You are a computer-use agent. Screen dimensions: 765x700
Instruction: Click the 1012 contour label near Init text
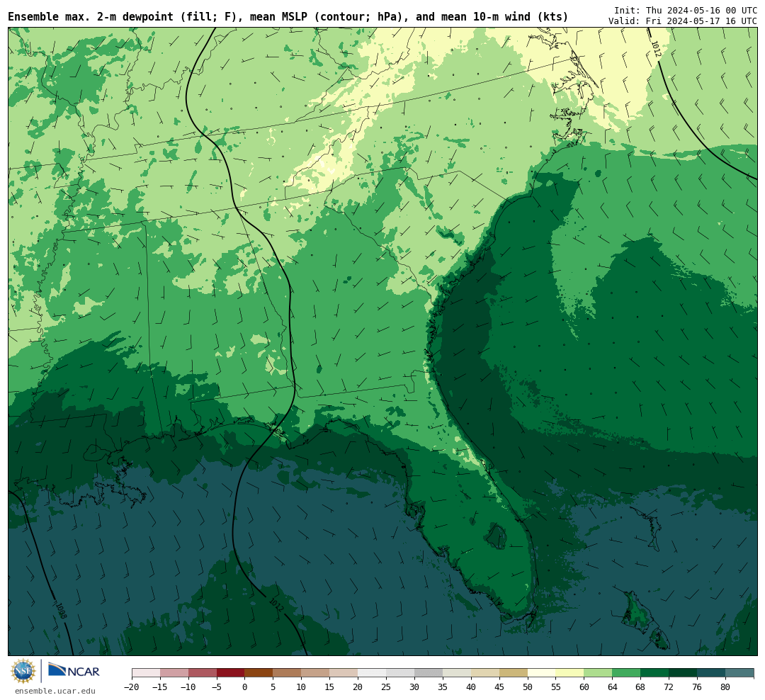656,49
